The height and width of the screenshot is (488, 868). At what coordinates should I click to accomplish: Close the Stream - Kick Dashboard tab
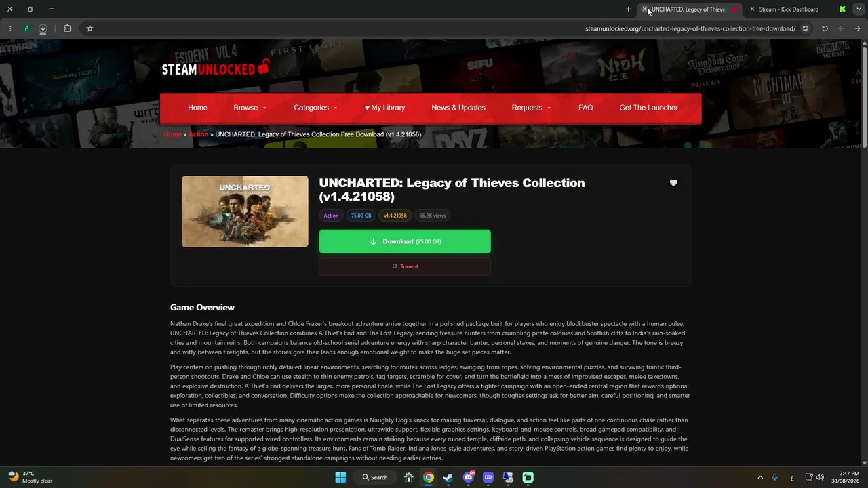pos(752,9)
